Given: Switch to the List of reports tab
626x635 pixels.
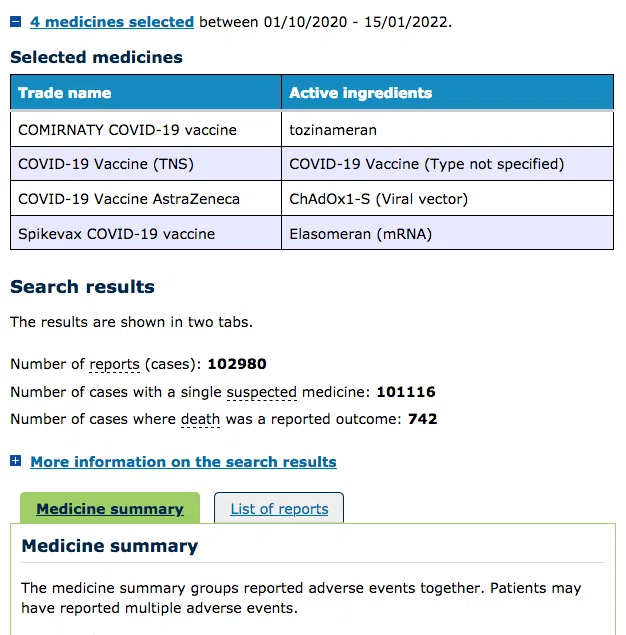Looking at the screenshot, I should pyautogui.click(x=279, y=508).
